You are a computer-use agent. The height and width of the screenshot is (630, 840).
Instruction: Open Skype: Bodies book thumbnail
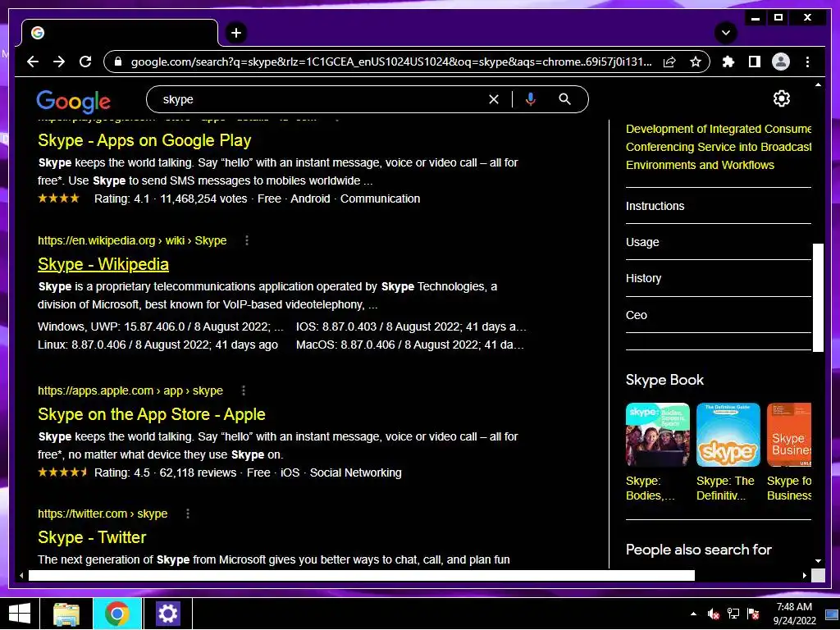tap(657, 435)
